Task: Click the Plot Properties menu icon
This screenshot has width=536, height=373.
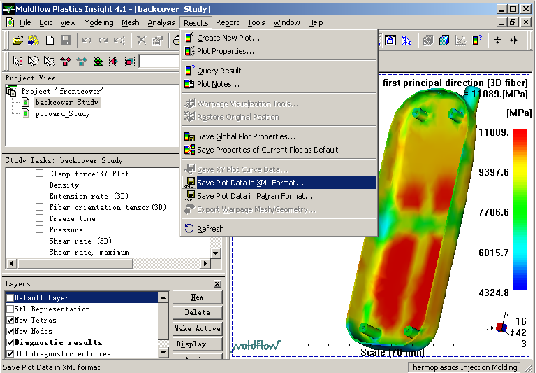Action: pos(189,51)
